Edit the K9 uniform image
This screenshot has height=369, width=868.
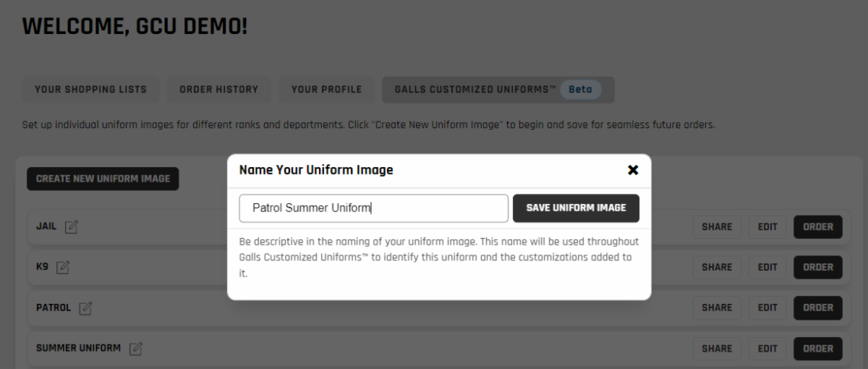(x=767, y=268)
